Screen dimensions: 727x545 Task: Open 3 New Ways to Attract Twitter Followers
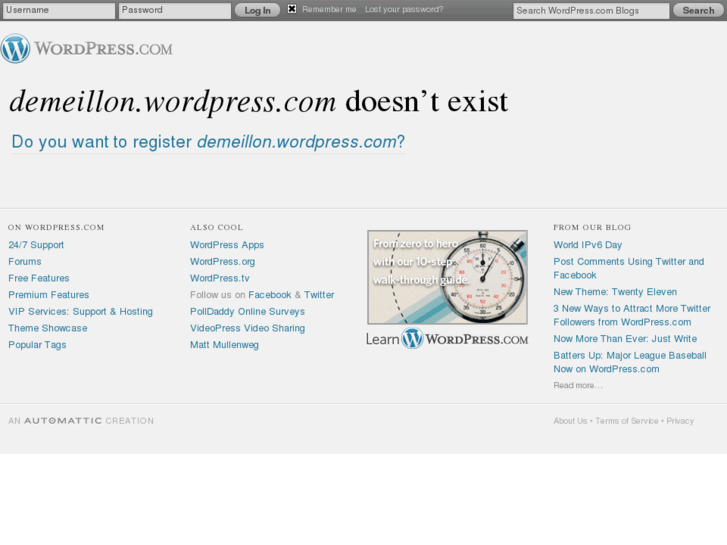(631, 315)
